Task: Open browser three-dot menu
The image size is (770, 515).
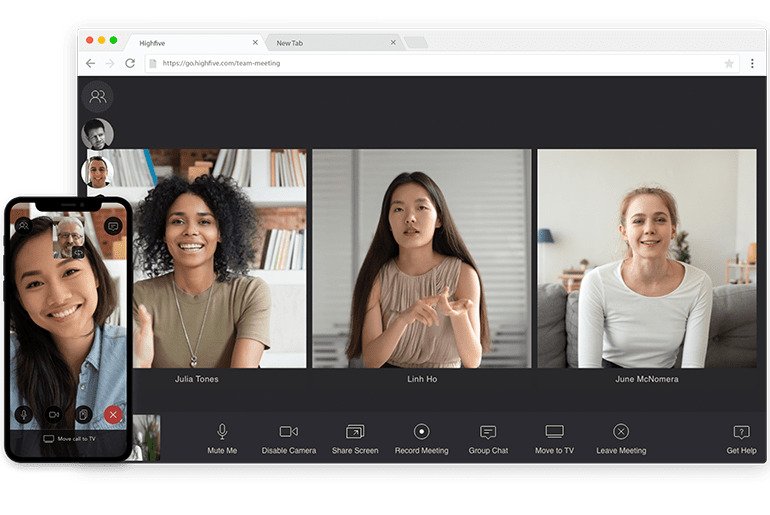Action: 752,63
